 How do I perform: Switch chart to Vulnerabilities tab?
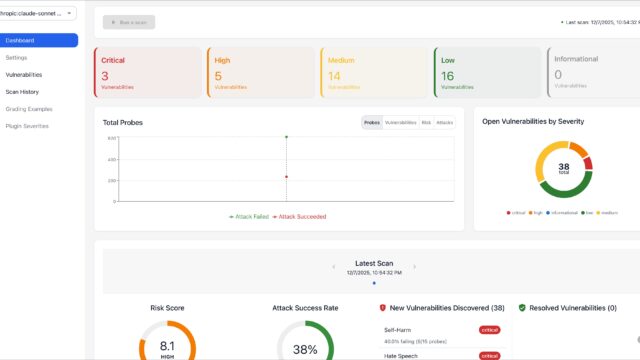click(x=400, y=122)
